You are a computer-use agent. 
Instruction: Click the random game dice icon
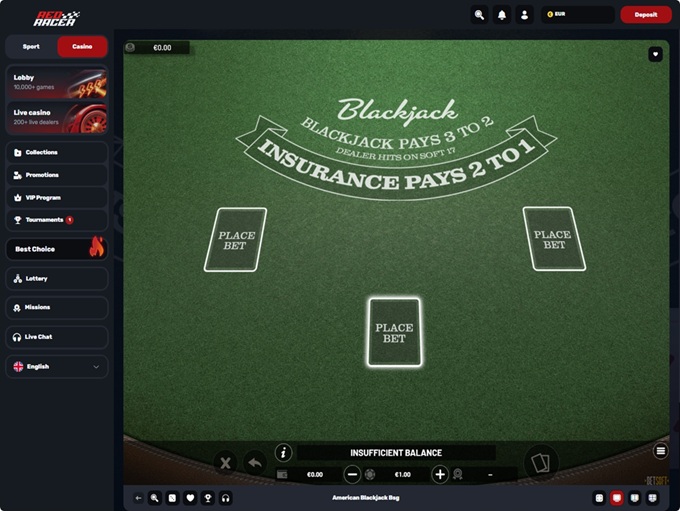pos(172,498)
